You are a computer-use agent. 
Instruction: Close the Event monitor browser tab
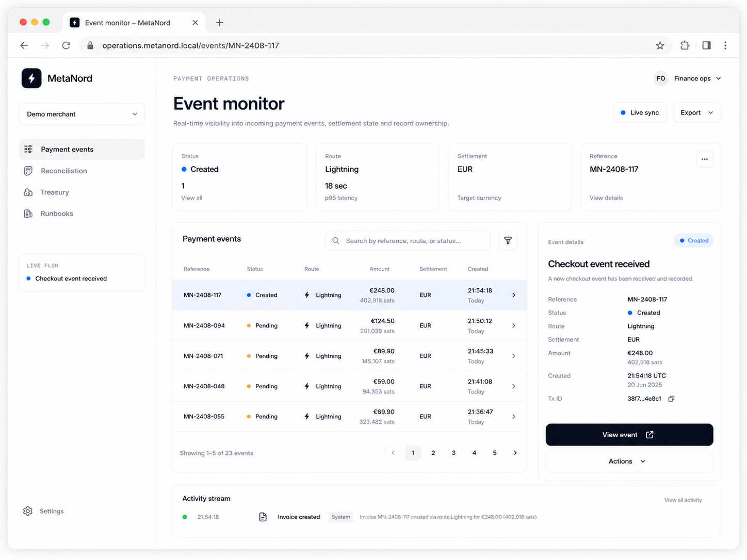195,23
